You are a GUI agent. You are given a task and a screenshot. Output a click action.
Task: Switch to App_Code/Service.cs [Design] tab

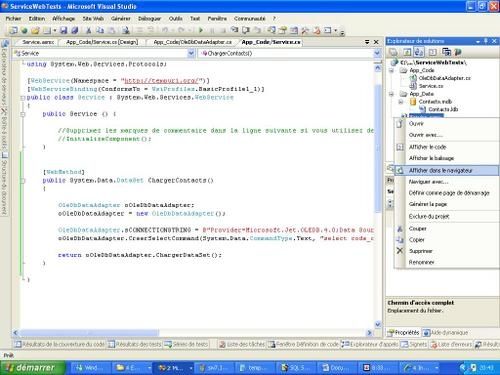click(x=102, y=42)
